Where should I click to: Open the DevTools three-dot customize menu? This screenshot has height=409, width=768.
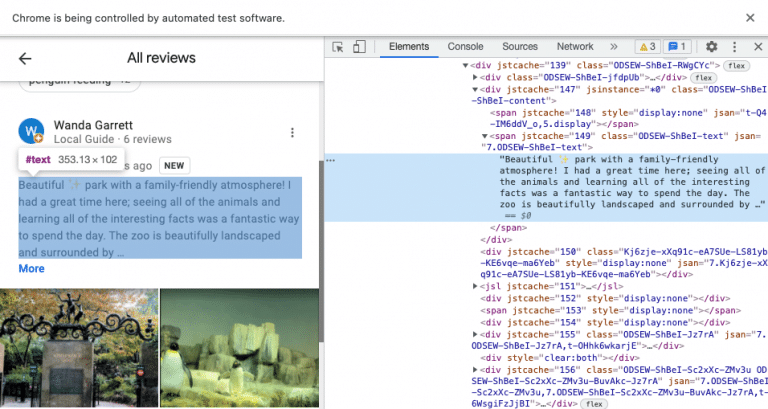[735, 47]
